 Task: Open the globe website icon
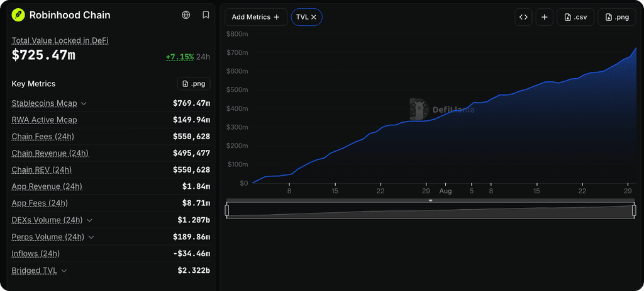[186, 15]
